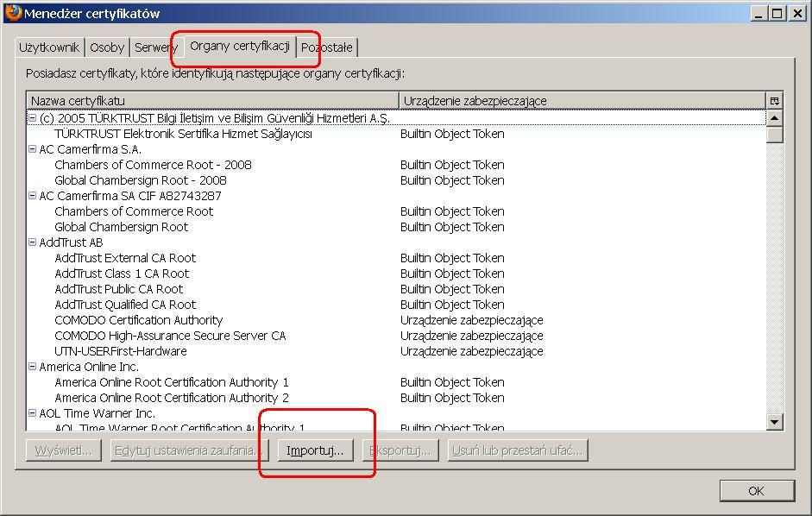The width and height of the screenshot is (812, 516).
Task: Select COMODO Certification Authority certificate
Action: pyautogui.click(x=139, y=320)
